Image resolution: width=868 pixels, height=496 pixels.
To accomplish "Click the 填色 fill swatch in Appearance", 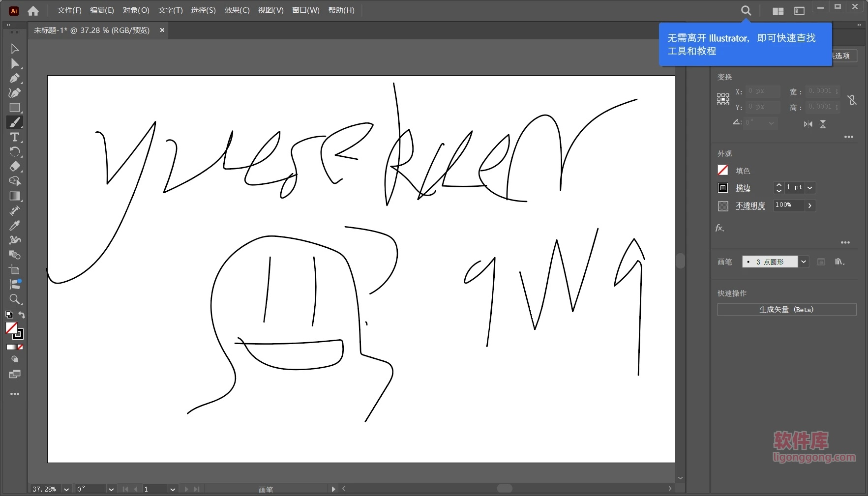I will [722, 171].
